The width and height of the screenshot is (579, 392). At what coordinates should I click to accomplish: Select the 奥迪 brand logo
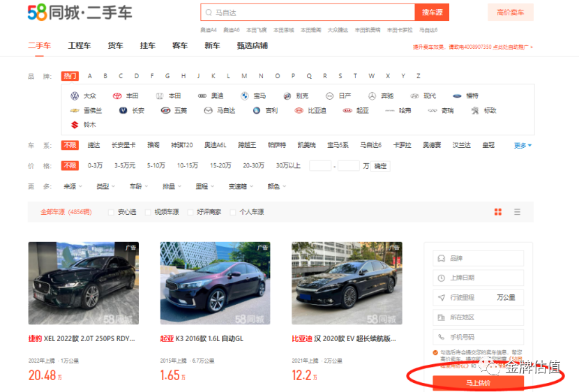[202, 96]
